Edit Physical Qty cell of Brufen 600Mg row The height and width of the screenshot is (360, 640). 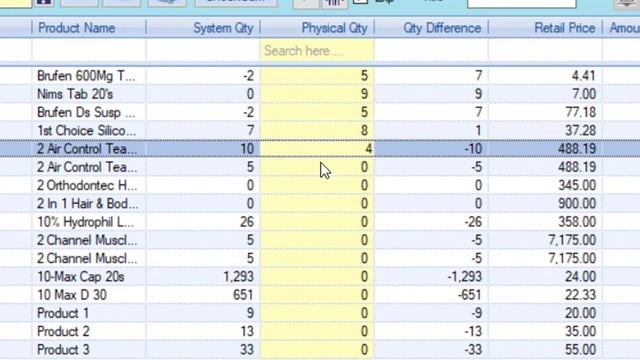[x=317, y=76]
